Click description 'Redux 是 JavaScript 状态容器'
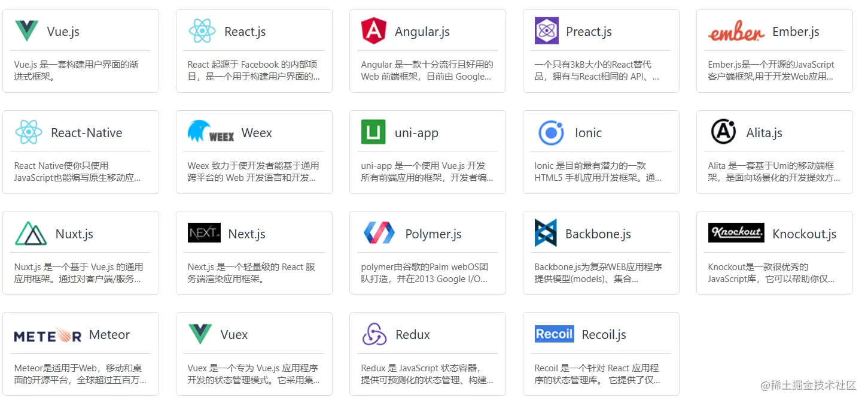Image resolution: width=868 pixels, height=403 pixels. (x=427, y=374)
